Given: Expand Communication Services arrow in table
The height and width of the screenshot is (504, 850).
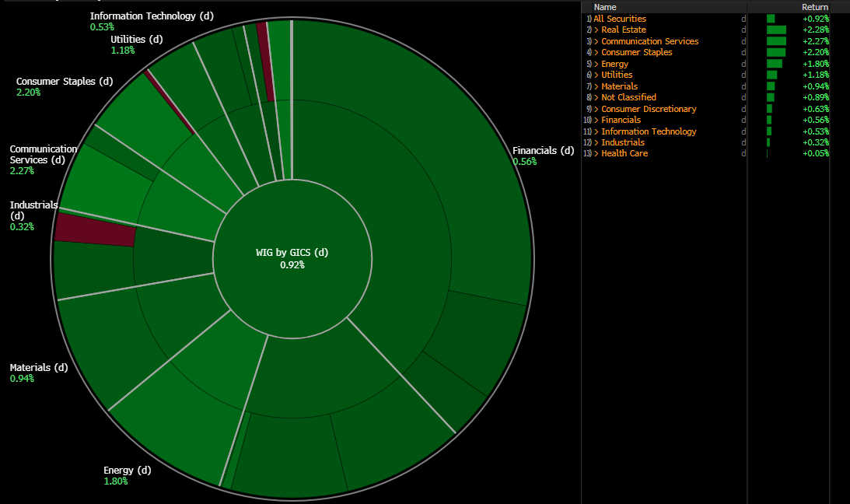Looking at the screenshot, I should point(596,41).
